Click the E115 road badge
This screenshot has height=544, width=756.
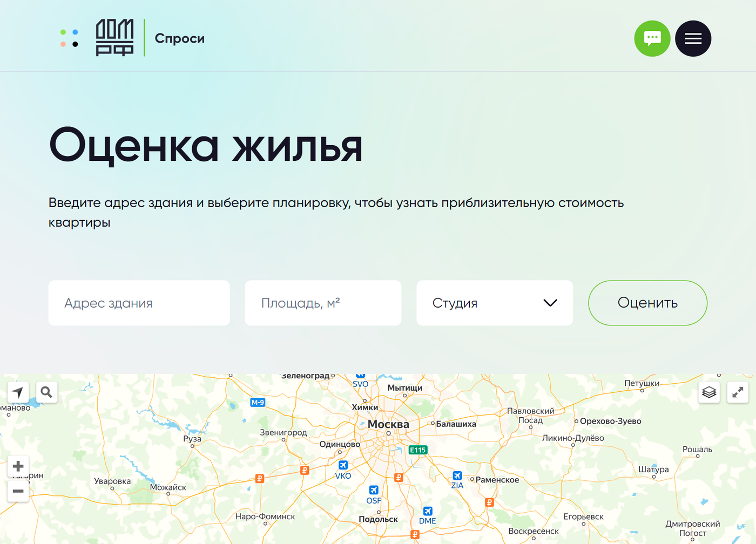pyautogui.click(x=418, y=450)
